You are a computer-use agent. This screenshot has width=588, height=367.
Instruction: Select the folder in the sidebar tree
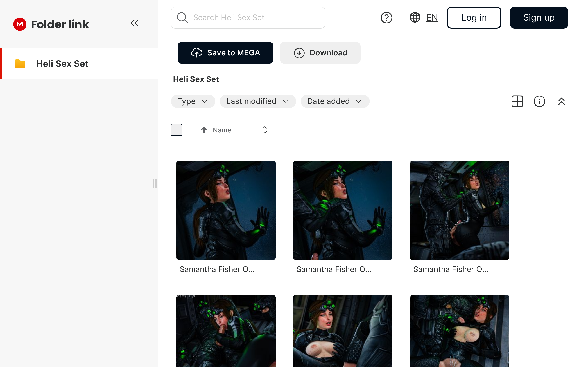(62, 64)
